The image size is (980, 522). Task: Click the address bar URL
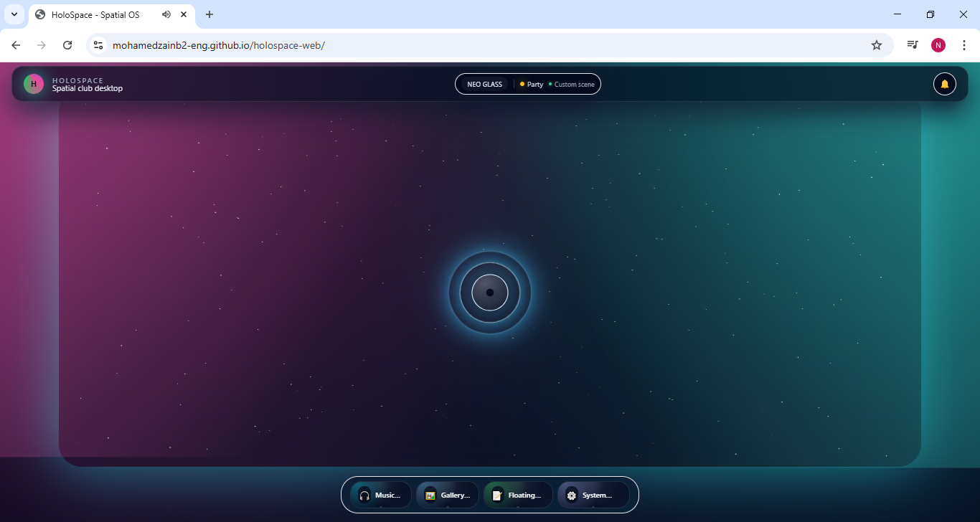pyautogui.click(x=218, y=44)
